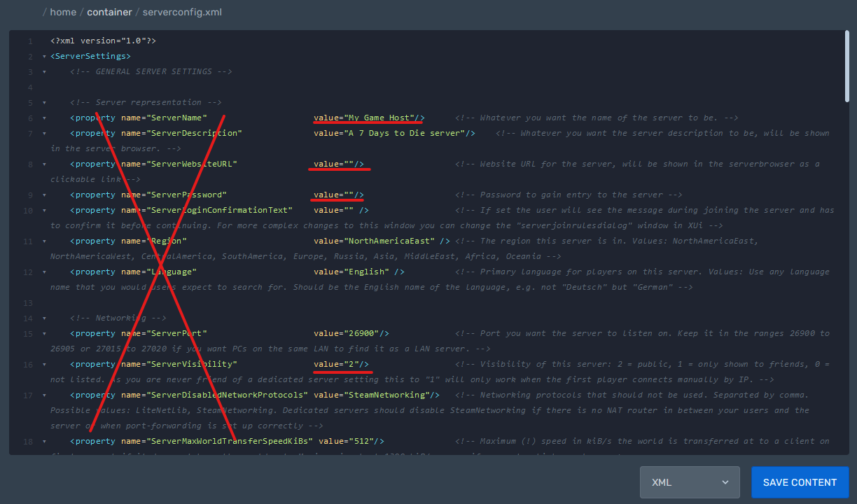Click the ServerVisibility value "2"
The height and width of the screenshot is (504, 857).
click(351, 364)
